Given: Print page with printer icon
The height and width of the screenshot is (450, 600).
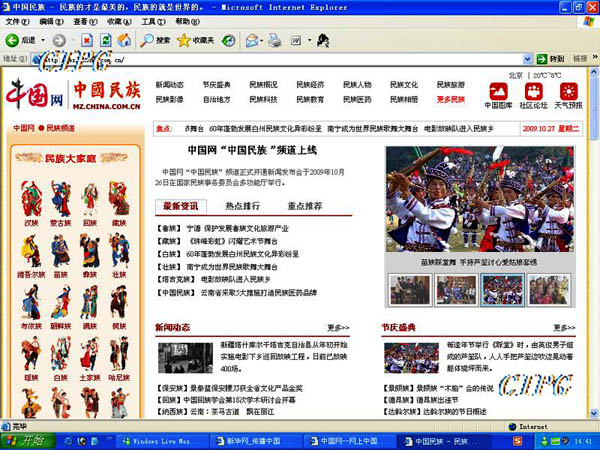Looking at the screenshot, I should 274,40.
